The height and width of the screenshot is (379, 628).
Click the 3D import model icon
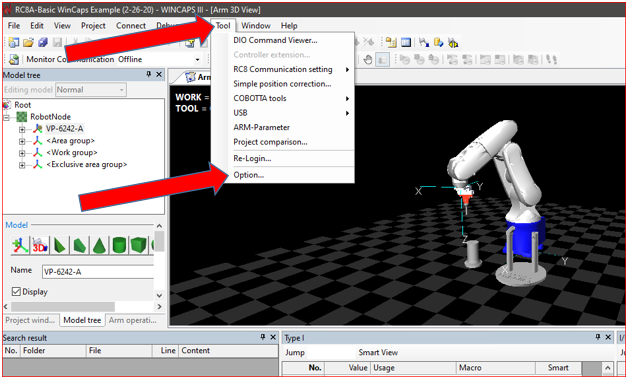click(40, 245)
